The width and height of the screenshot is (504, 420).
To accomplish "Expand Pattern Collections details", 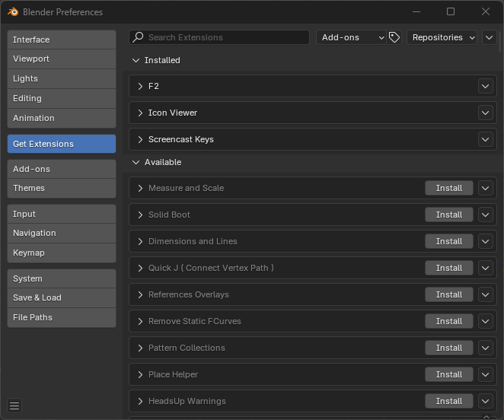I will tap(140, 348).
